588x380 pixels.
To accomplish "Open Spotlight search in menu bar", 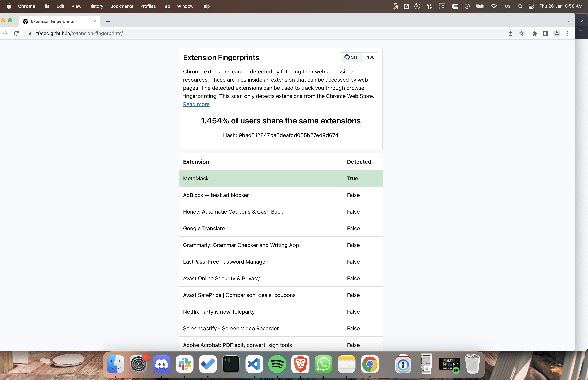I will 520,6.
